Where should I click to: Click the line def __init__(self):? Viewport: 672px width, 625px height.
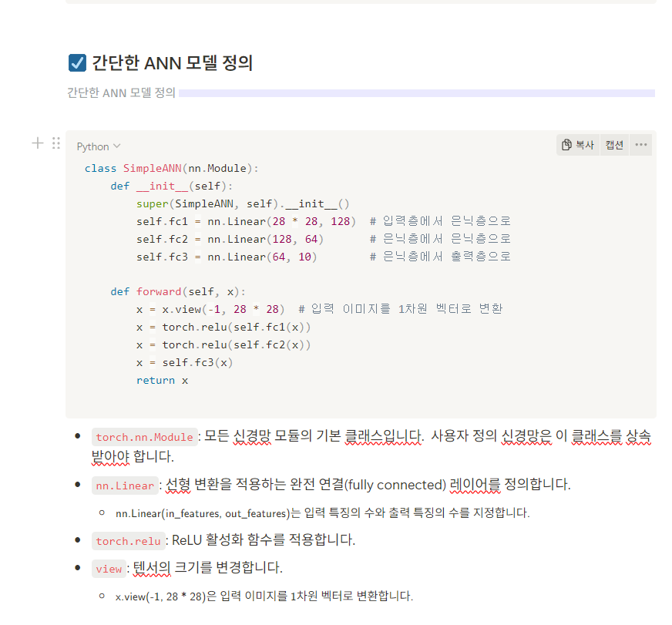171,186
